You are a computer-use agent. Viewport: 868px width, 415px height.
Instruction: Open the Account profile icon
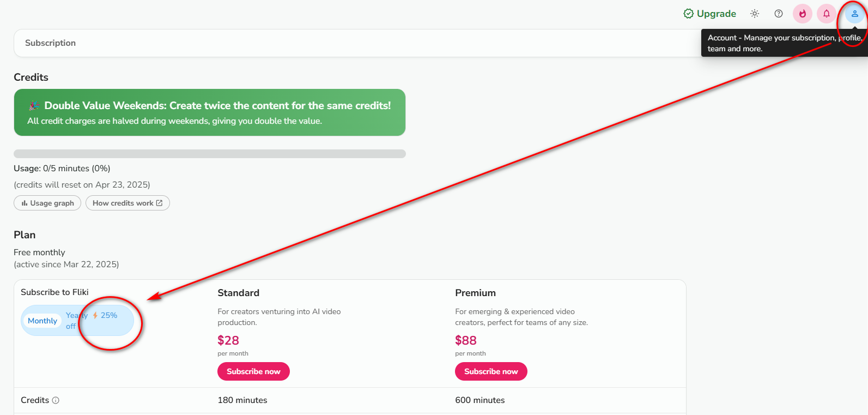(x=855, y=14)
